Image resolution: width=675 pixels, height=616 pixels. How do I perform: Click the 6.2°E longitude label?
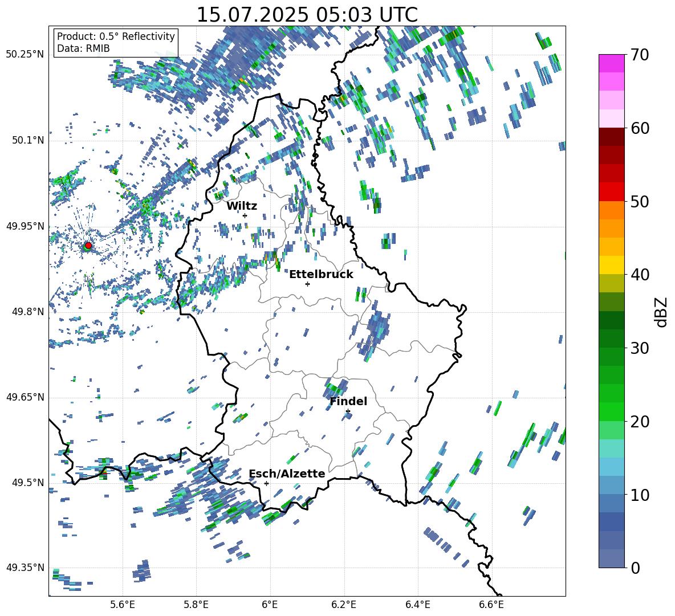(344, 605)
